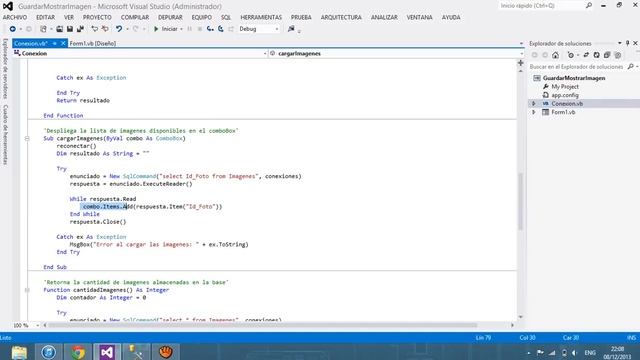Click the New Project toolbar icon
This screenshot has height=360, width=640.
43,29
